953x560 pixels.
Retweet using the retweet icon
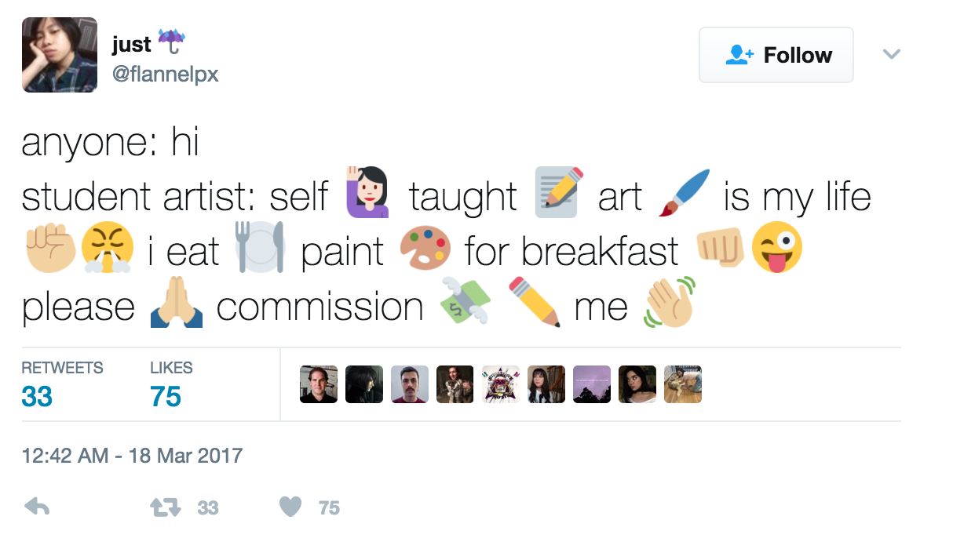pos(166,507)
